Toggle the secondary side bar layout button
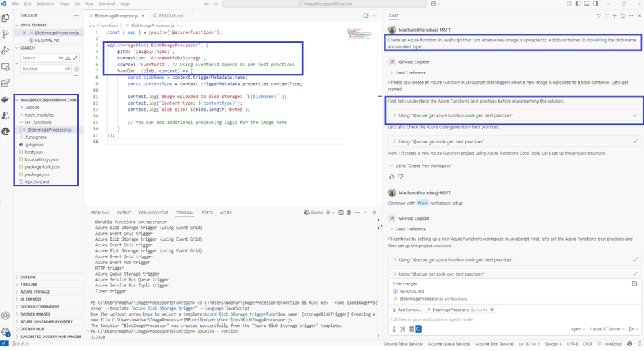This screenshot has height=351, width=644. [596, 4]
